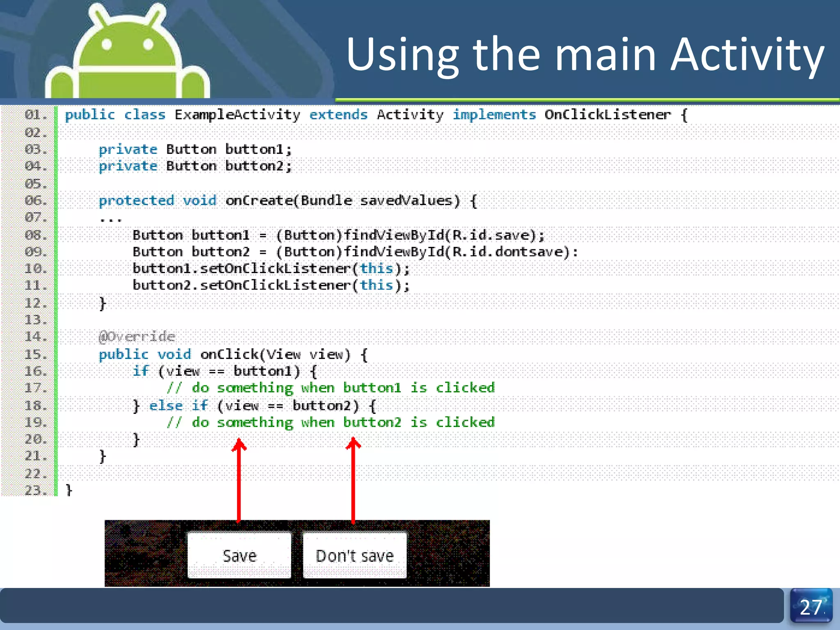Screen dimensions: 840x630
Task: Click 'private Button button1;' line
Action: 195,149
